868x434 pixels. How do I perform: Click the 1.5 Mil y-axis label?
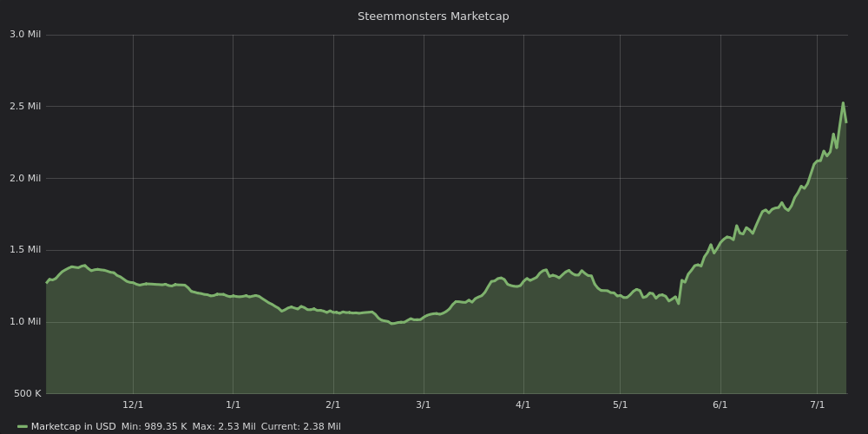click(25, 250)
